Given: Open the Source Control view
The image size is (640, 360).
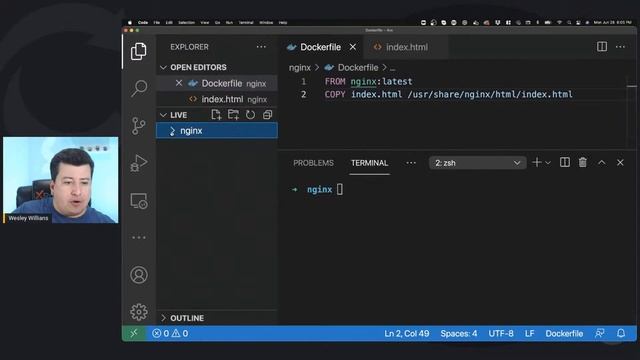Looking at the screenshot, I should (139, 126).
